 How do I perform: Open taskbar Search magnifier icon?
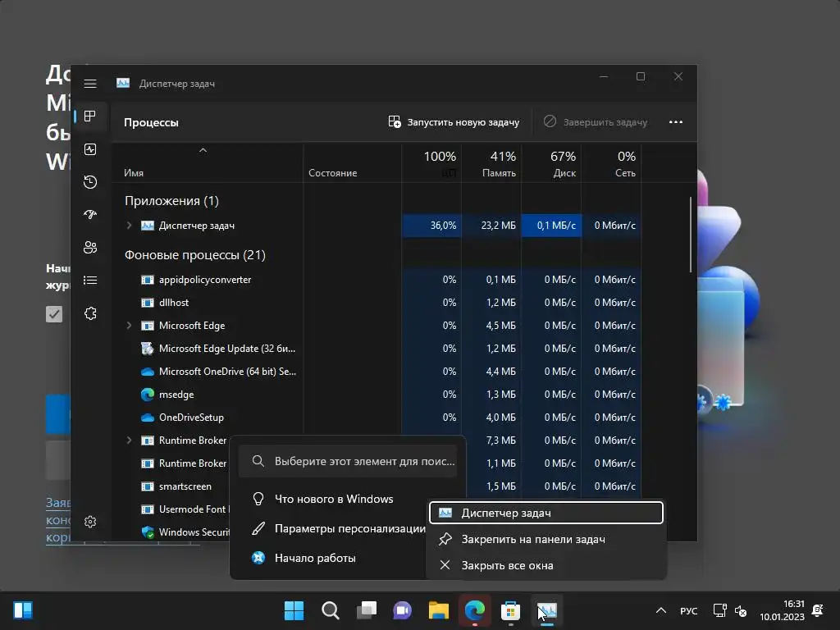(x=330, y=610)
